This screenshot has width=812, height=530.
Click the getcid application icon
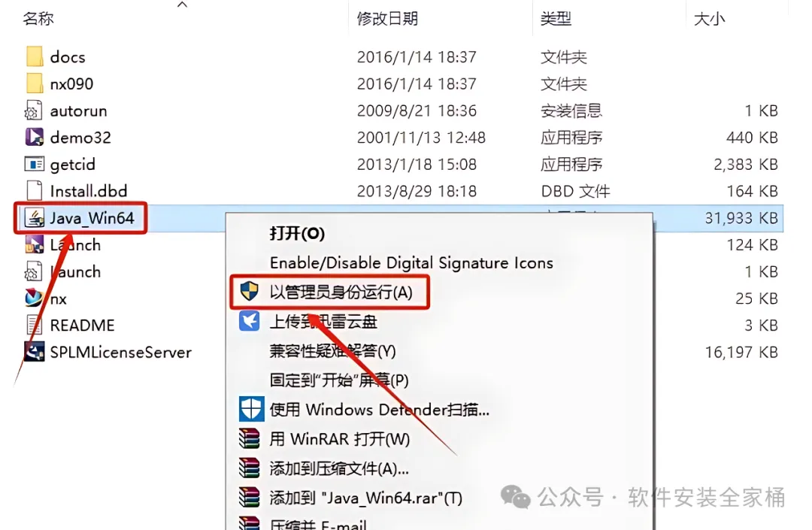35,164
